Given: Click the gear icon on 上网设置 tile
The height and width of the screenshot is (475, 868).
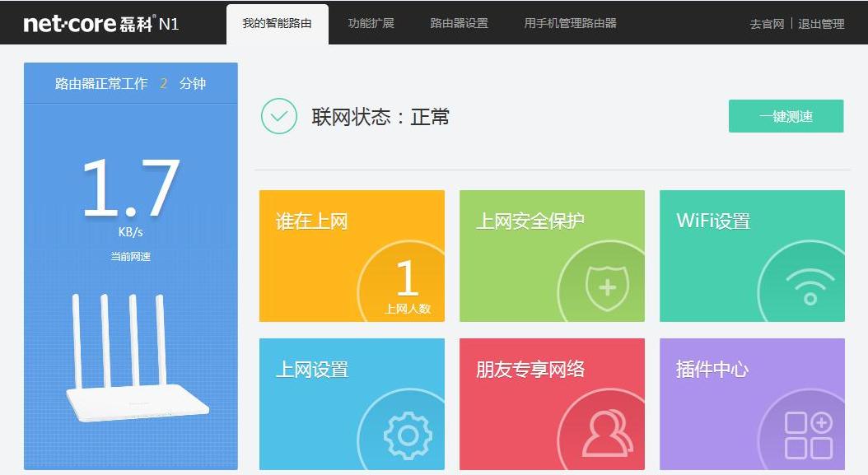Looking at the screenshot, I should [x=406, y=434].
